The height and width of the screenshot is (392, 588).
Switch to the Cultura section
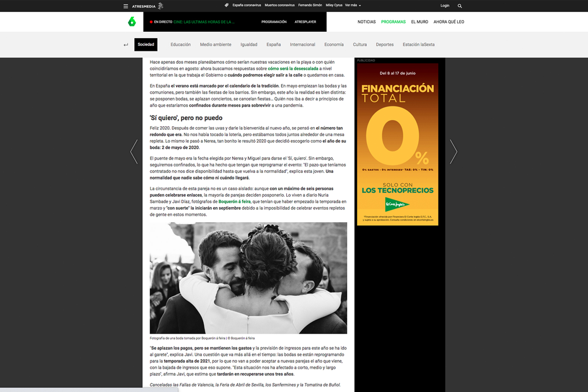click(x=360, y=44)
